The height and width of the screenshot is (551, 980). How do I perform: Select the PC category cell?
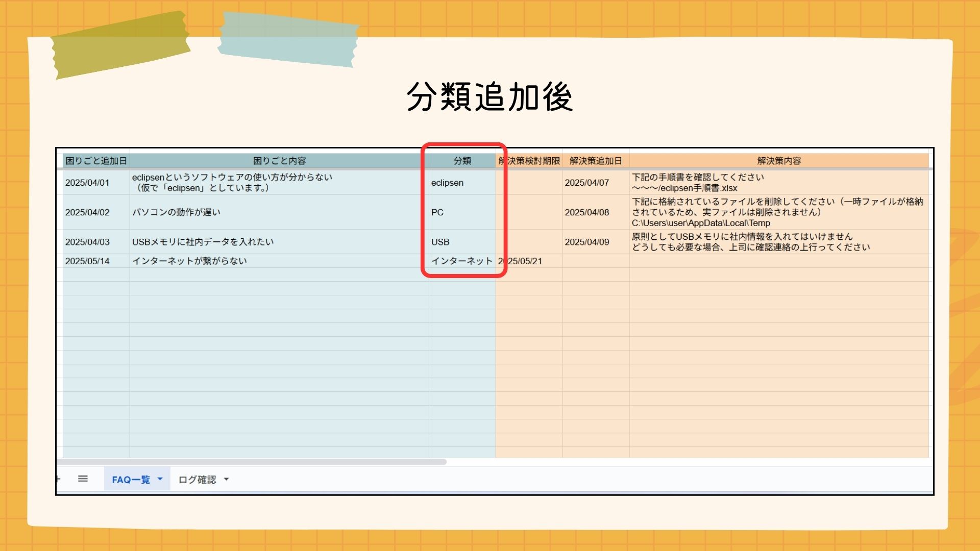point(437,212)
